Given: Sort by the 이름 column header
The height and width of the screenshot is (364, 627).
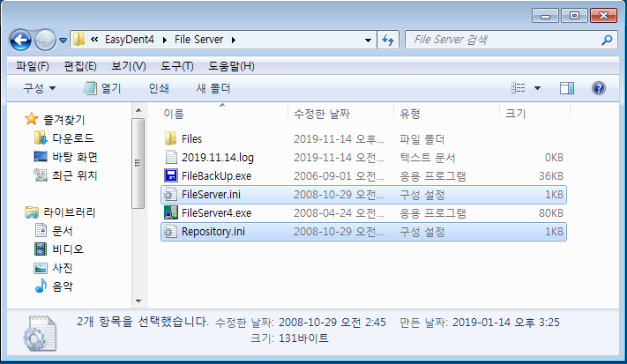Looking at the screenshot, I should [x=174, y=114].
